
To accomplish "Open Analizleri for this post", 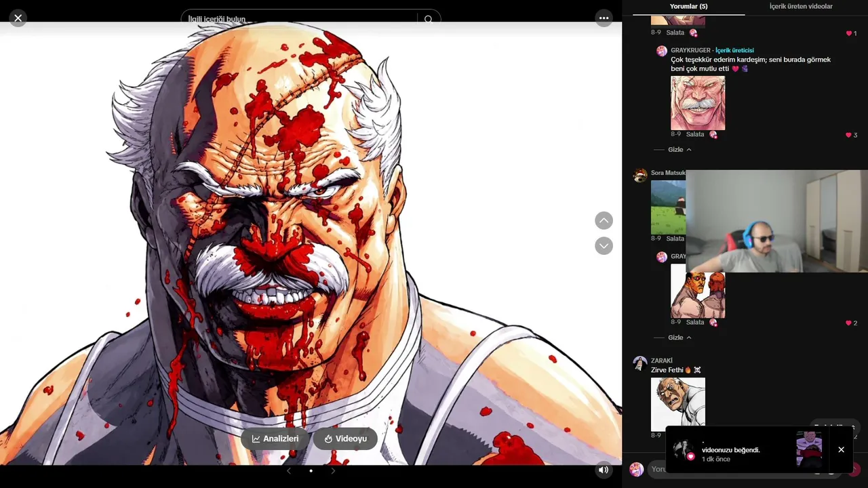I will point(275,439).
